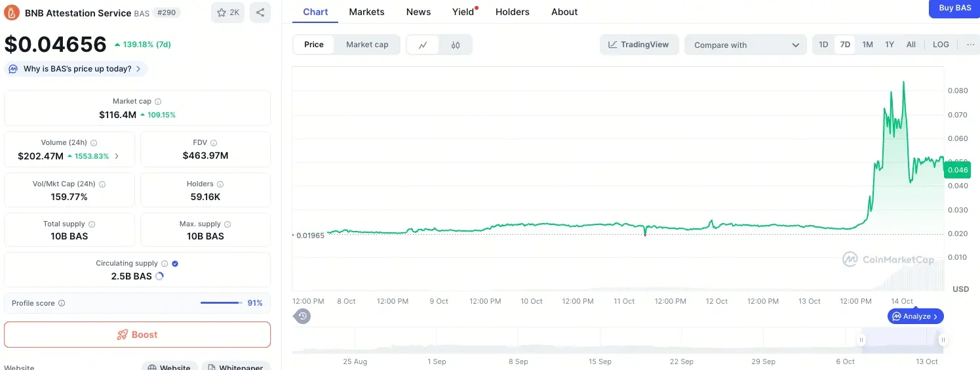This screenshot has width=980, height=370.
Task: Select the 1M time range
Action: click(x=867, y=45)
